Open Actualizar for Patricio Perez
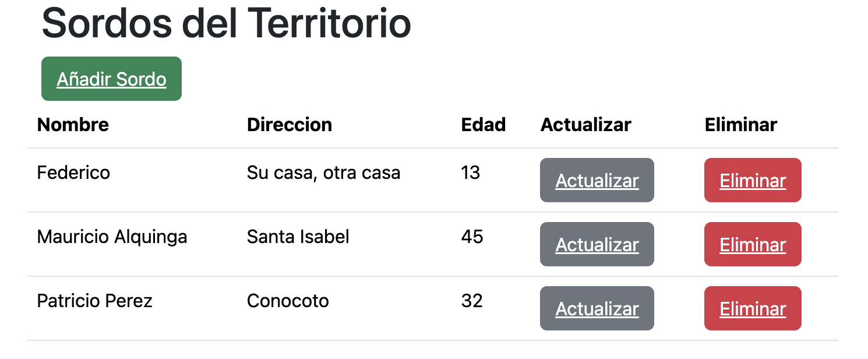Image resolution: width=868 pixels, height=359 pixels. point(597,309)
